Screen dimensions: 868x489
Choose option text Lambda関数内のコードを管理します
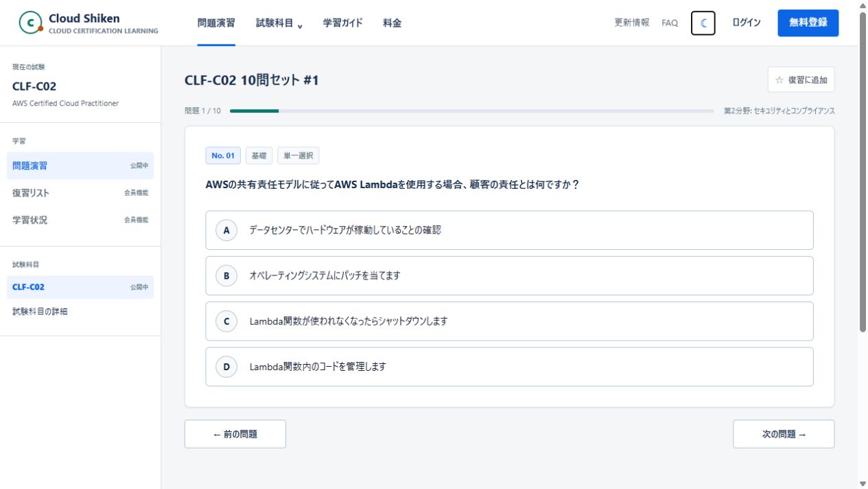pyautogui.click(x=318, y=367)
